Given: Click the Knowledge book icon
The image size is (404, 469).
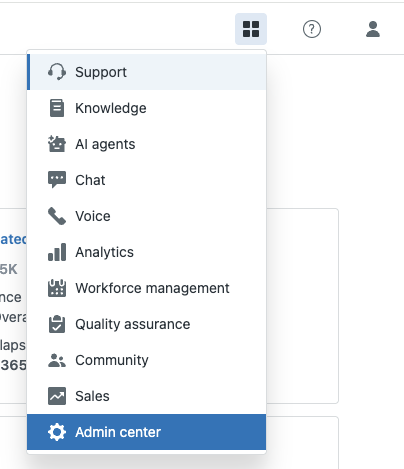Looking at the screenshot, I should tap(57, 108).
